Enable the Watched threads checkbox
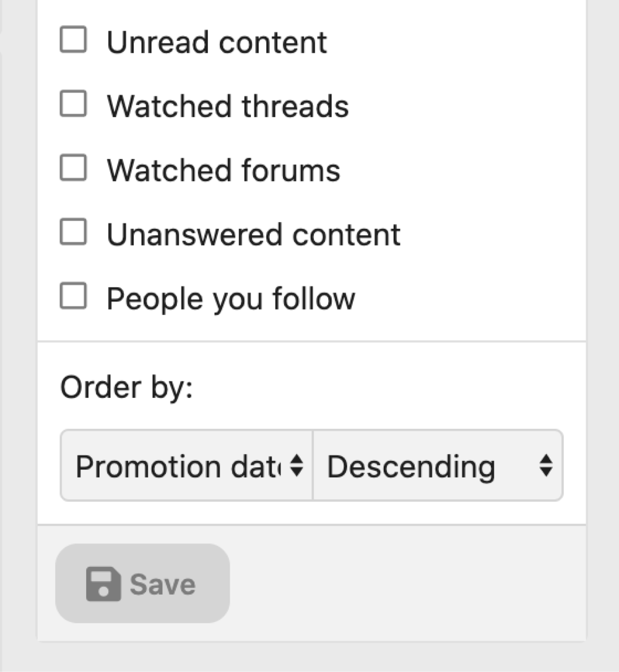Viewport: 619px width, 672px height. point(73,104)
